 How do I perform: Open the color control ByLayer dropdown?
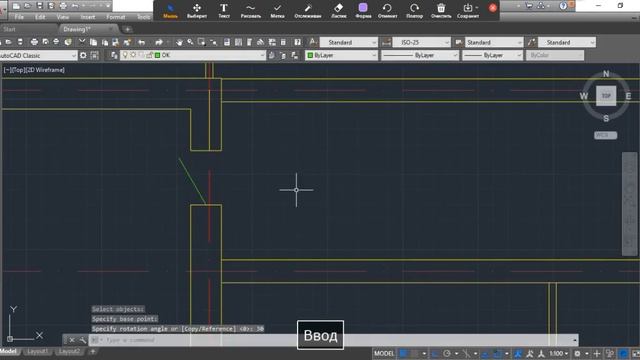coord(342,55)
